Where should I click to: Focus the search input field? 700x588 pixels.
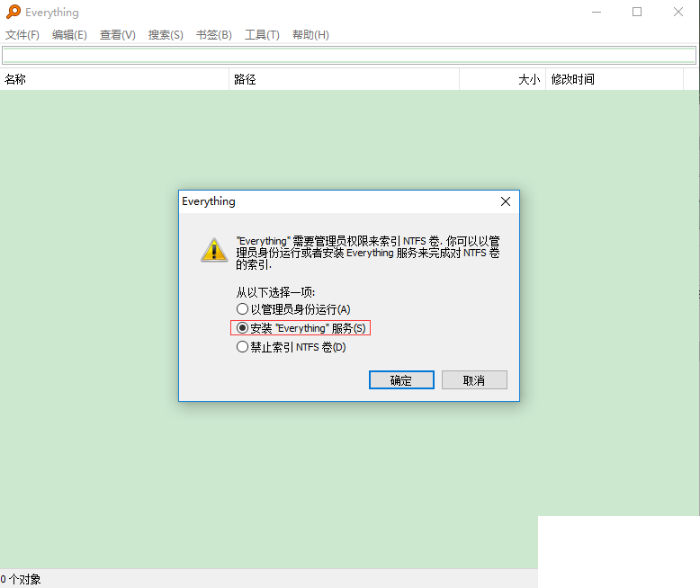click(349, 56)
